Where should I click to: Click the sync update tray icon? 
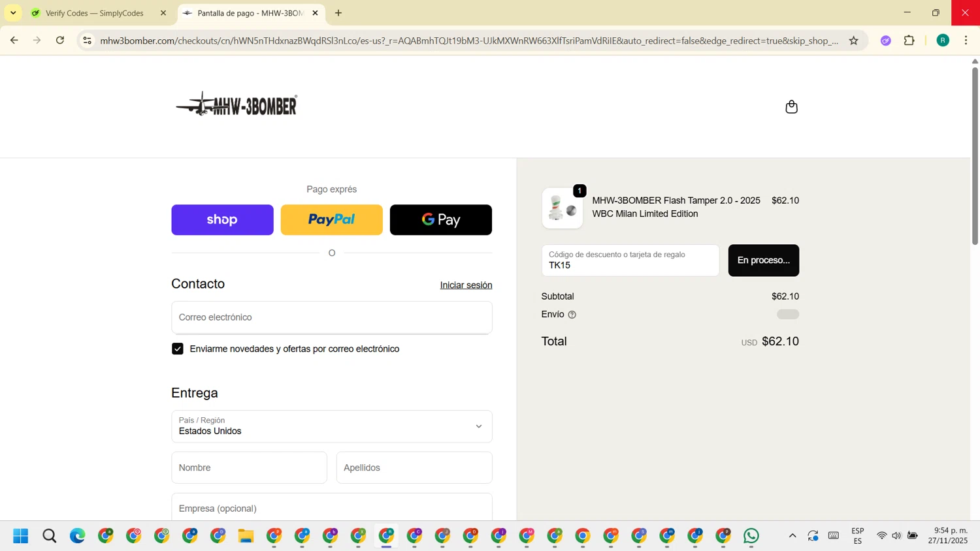click(813, 536)
